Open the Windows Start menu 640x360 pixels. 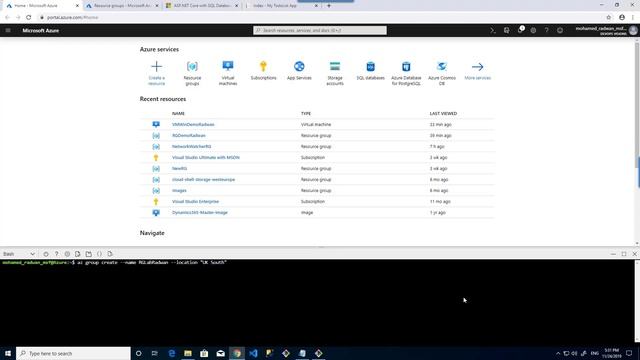pos(8,353)
